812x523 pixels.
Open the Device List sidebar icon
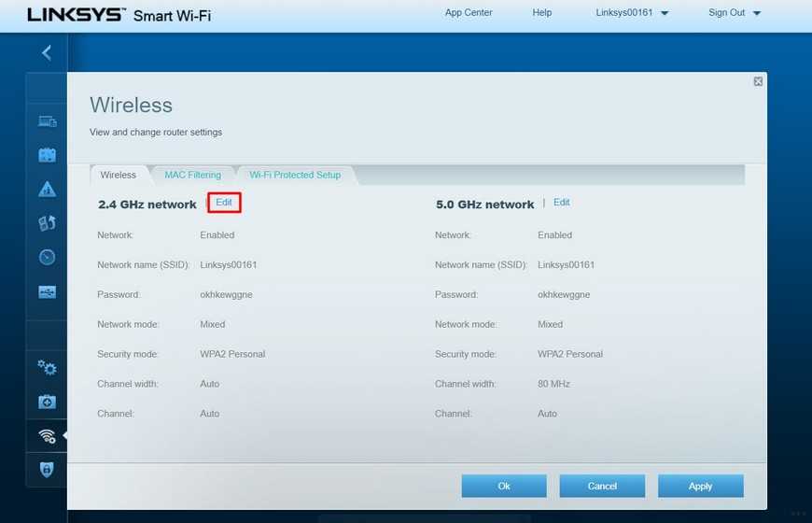click(47, 121)
